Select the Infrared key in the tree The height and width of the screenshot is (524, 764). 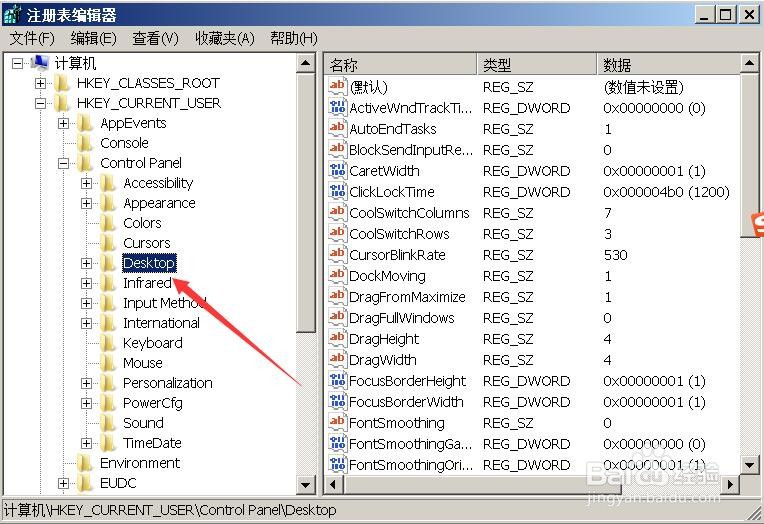[147, 283]
